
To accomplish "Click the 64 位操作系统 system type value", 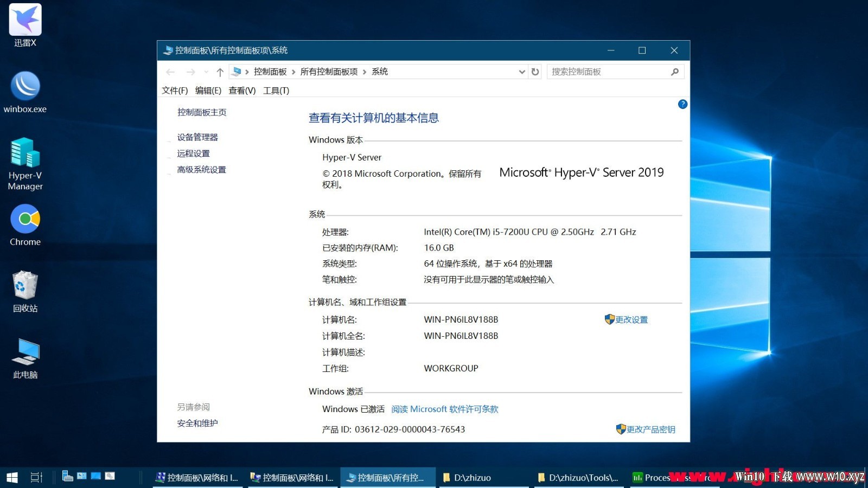I will coord(488,264).
